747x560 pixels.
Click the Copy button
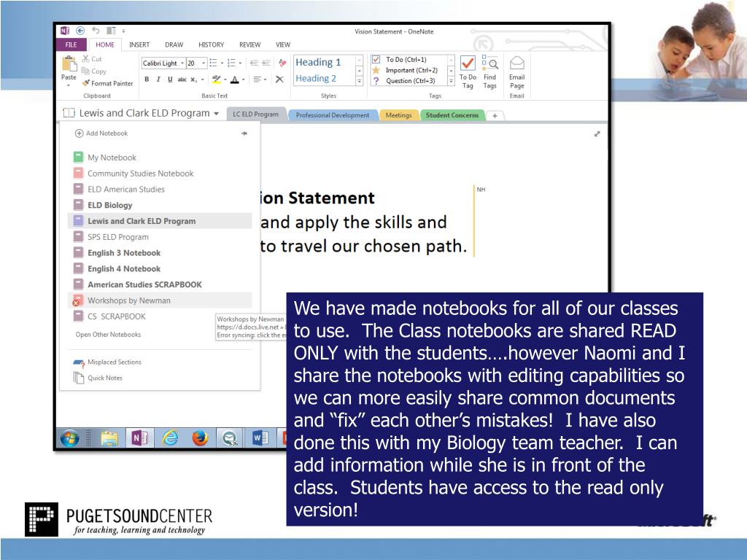[94, 71]
